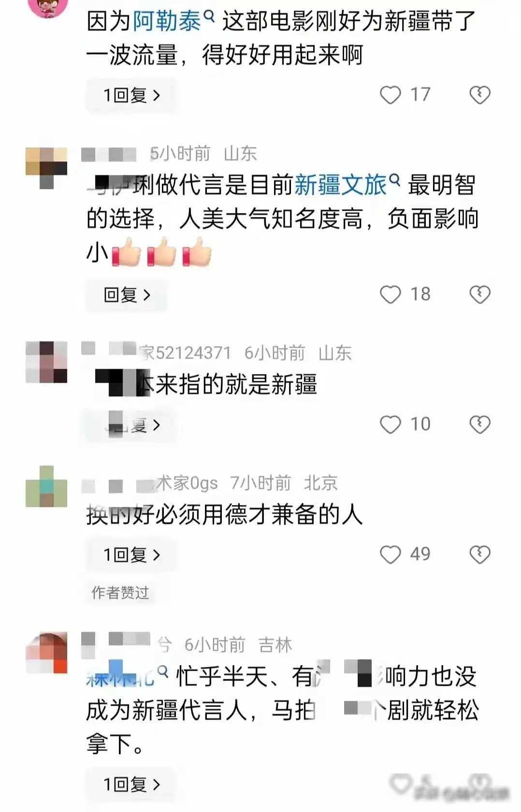
Task: Like the comment with 18 likes
Action: click(x=390, y=294)
